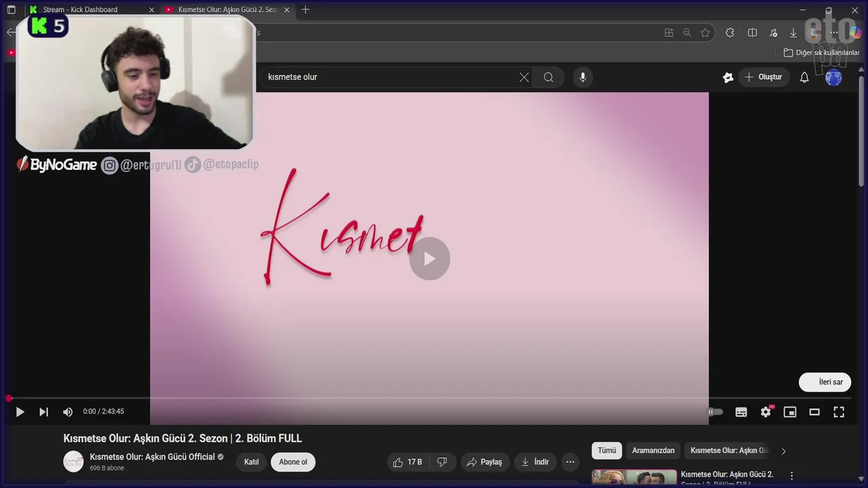Share the video via Paylaş
Image resolution: width=868 pixels, height=488 pixels.
click(x=485, y=462)
